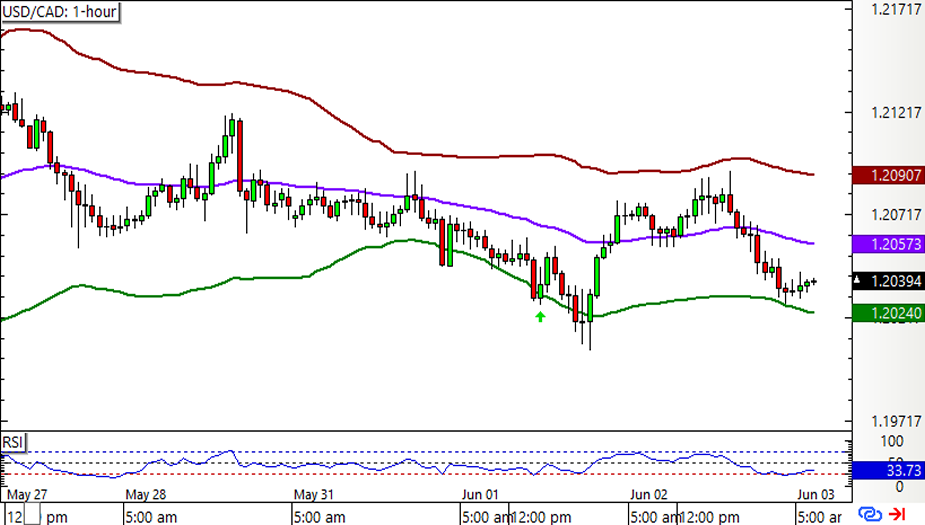Click the lower band price label 1.20240

click(x=889, y=313)
